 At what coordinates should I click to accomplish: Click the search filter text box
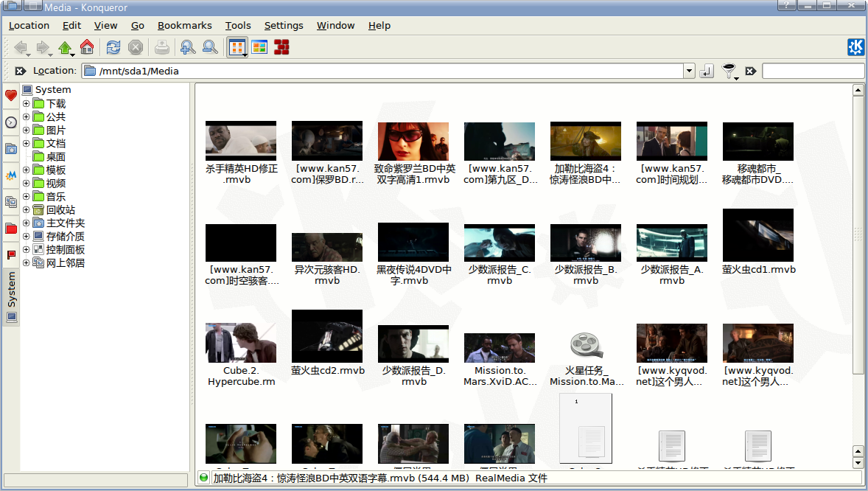point(813,71)
